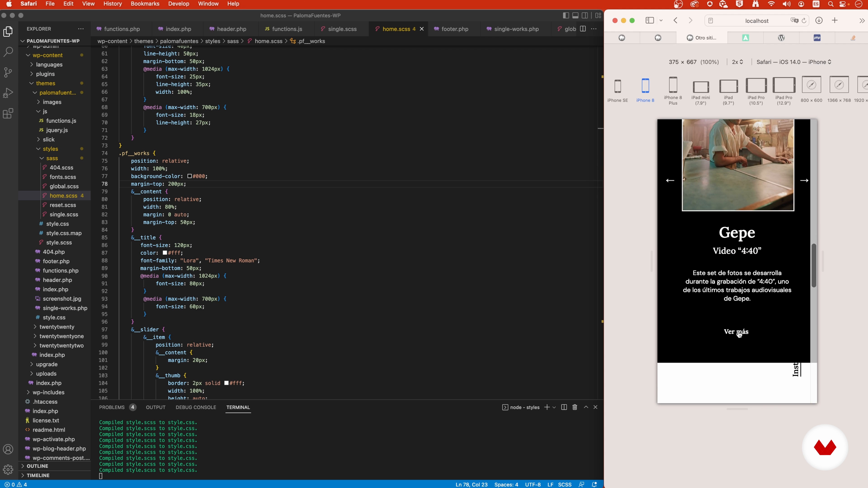The width and height of the screenshot is (868, 488).
Task: Select iPad mini 7.9 device preset
Action: 701,93
